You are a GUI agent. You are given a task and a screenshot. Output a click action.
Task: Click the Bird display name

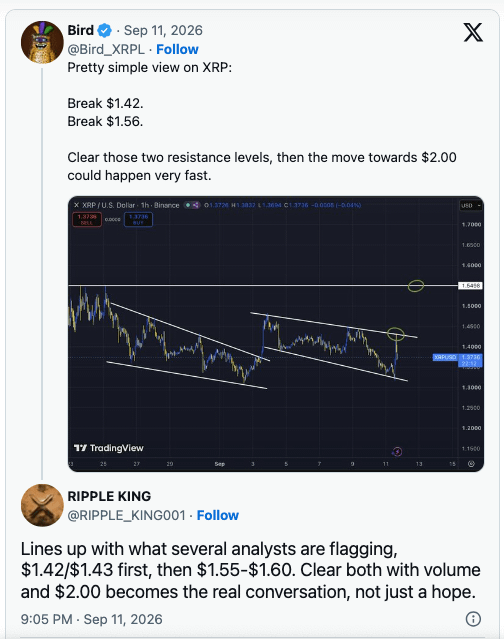[81, 31]
